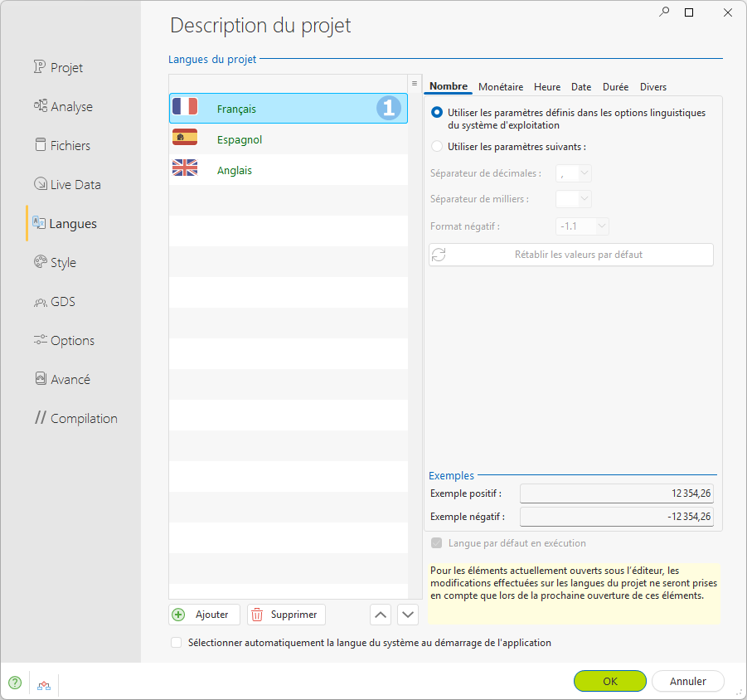Switch to the Date tab

pos(581,87)
